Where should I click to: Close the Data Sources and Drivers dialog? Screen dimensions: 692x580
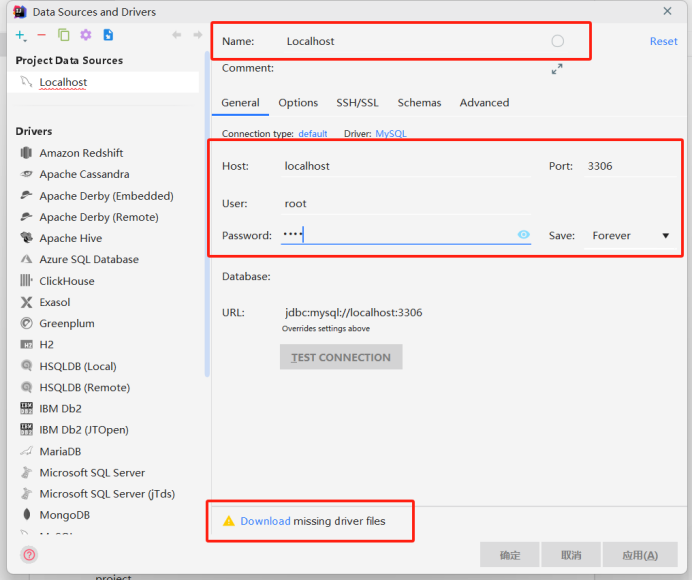(667, 11)
